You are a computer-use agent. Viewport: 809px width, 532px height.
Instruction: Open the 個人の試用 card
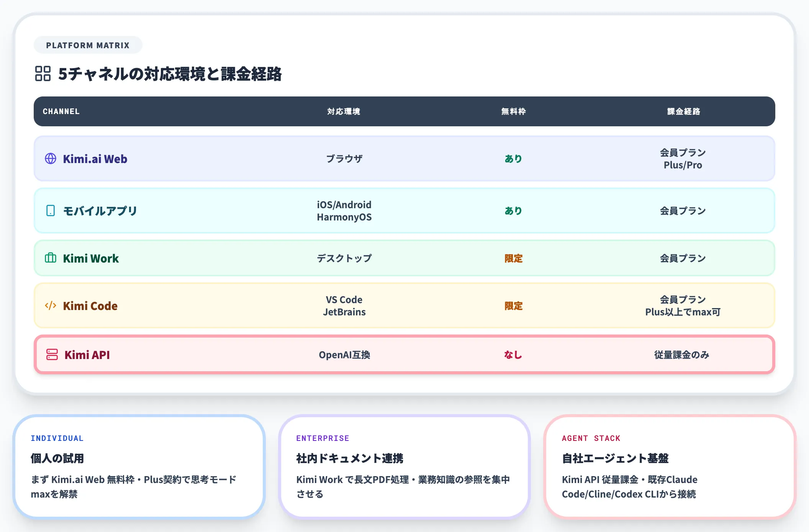coord(139,467)
